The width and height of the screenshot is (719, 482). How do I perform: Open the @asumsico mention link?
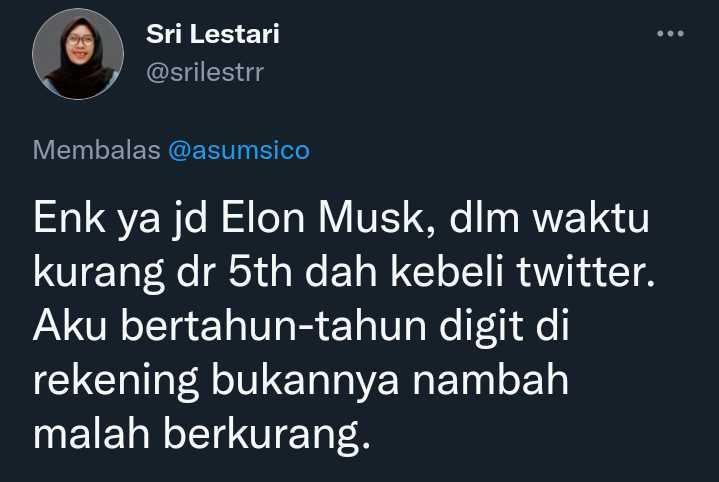click(x=239, y=150)
